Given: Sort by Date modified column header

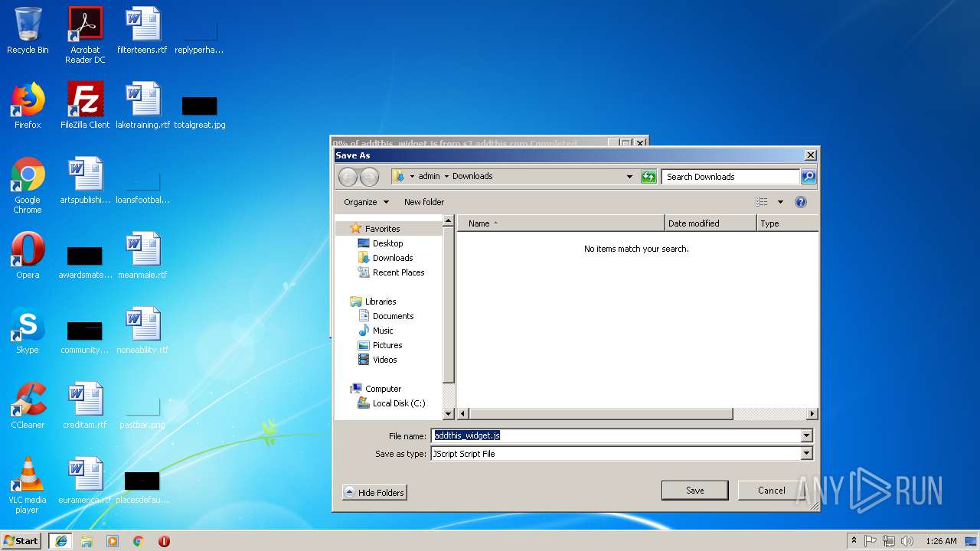Looking at the screenshot, I should point(710,223).
